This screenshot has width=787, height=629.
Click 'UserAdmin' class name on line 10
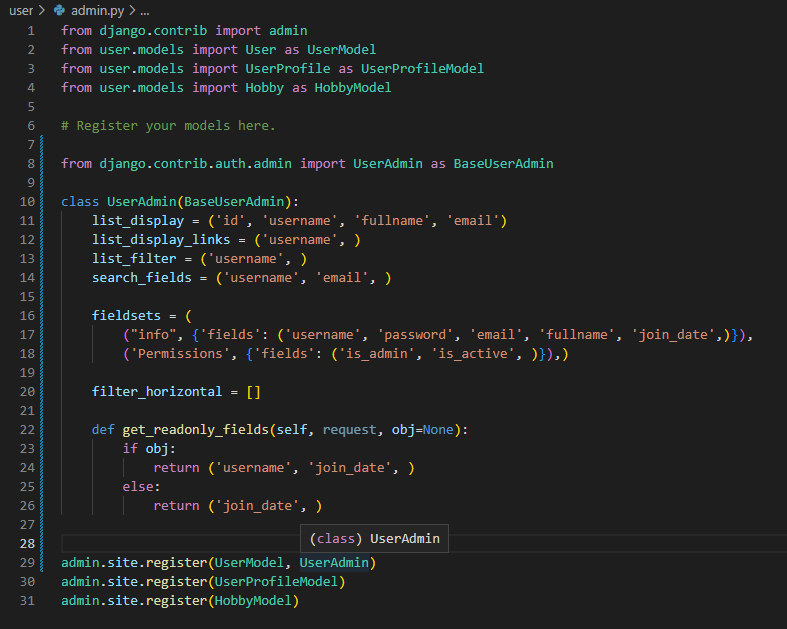[142, 202]
